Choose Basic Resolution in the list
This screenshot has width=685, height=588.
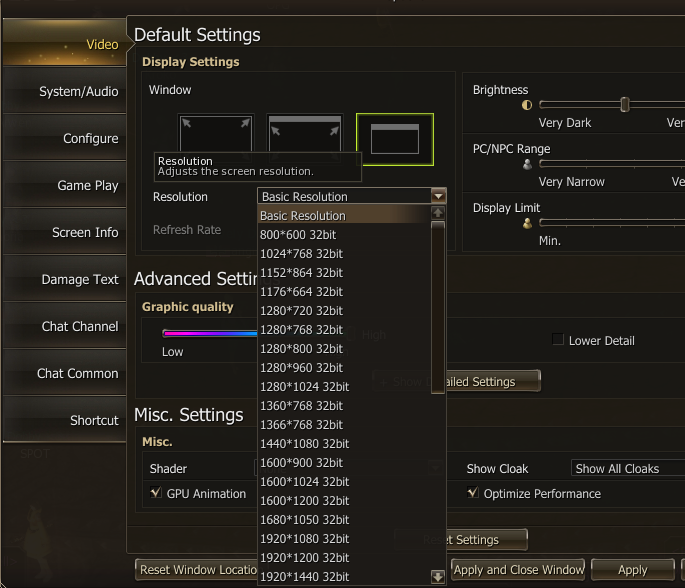pos(344,216)
